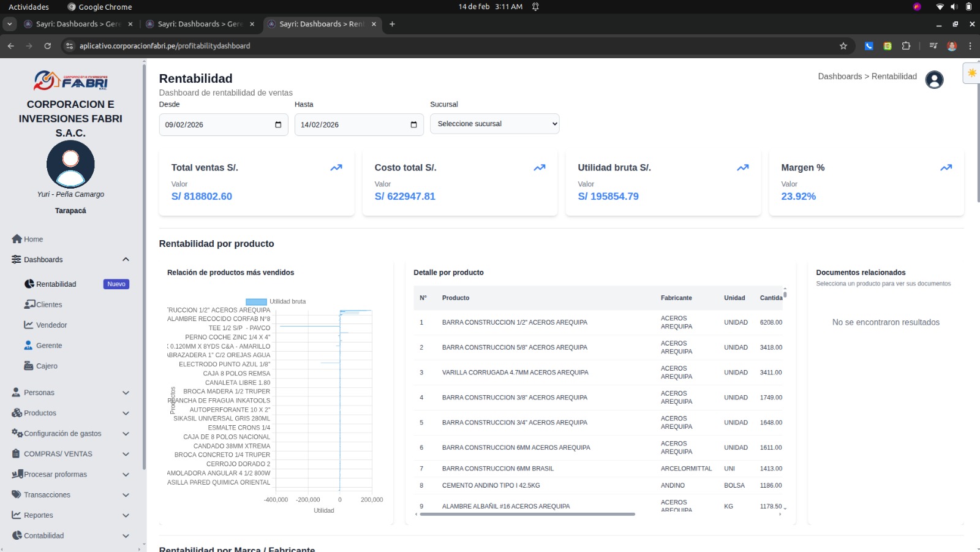Select BARRA CONSTRUCCION 1/2" ACEROS AREQUIPA row

(x=514, y=322)
